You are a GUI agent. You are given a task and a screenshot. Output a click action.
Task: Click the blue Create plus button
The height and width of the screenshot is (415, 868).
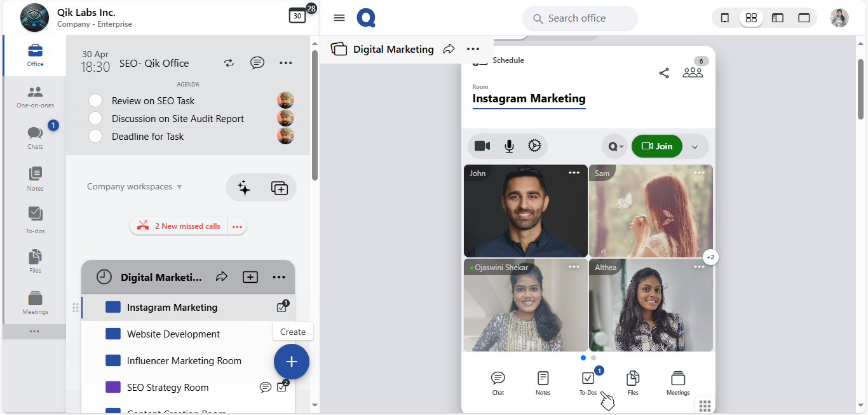pos(292,362)
